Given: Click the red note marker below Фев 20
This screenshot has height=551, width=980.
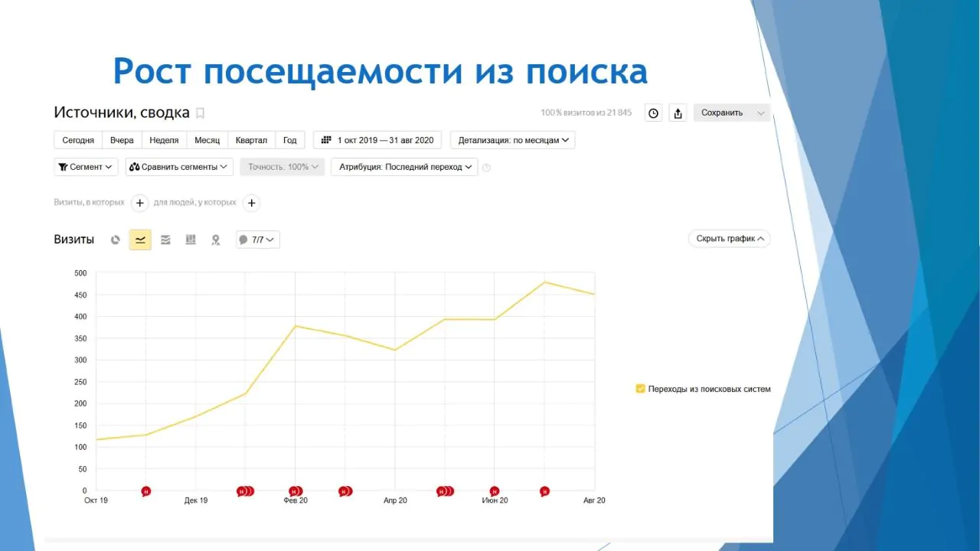Looking at the screenshot, I should (x=296, y=491).
